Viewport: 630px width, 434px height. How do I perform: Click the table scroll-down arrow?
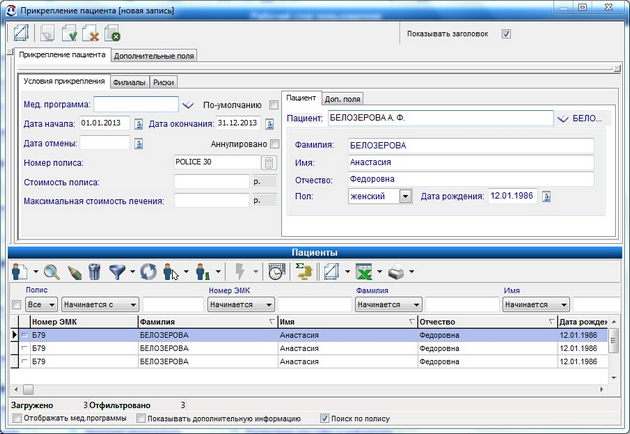614,378
